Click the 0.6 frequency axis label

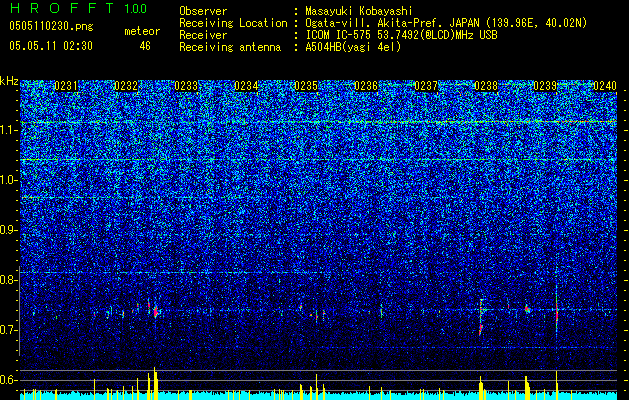point(9,380)
